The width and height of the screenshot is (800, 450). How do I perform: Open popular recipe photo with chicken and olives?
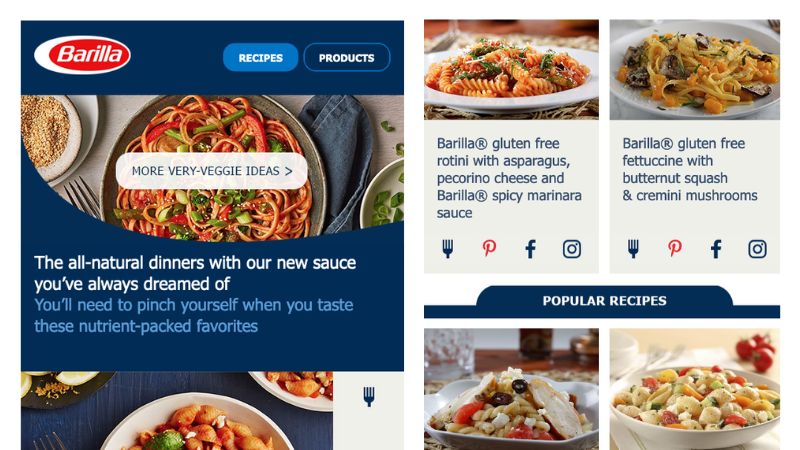pyautogui.click(x=511, y=389)
